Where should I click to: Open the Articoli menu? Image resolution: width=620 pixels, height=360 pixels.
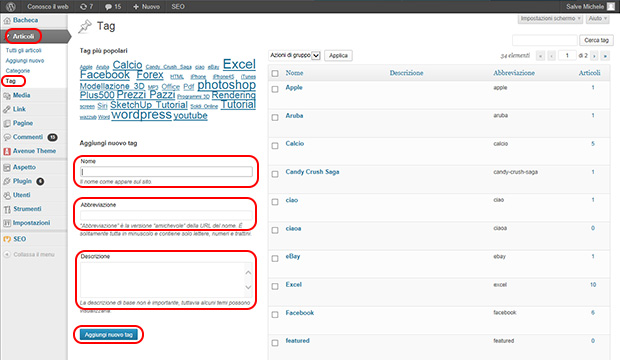pos(23,36)
